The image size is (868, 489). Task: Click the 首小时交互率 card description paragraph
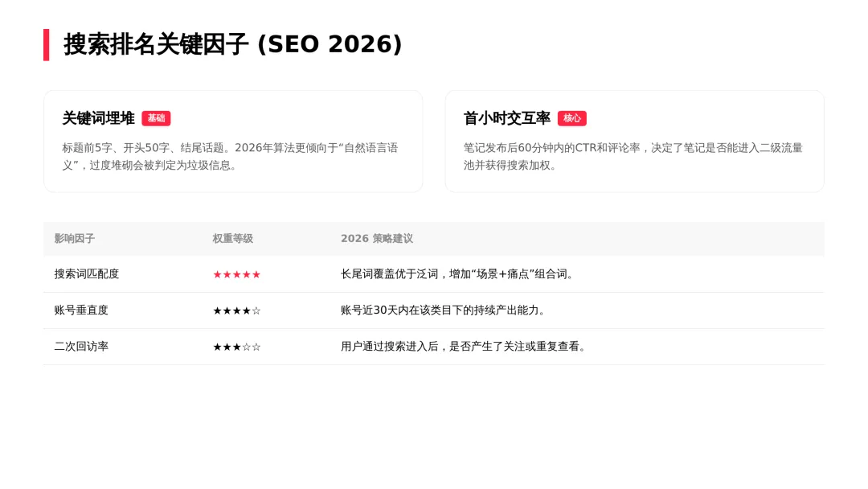633,156
